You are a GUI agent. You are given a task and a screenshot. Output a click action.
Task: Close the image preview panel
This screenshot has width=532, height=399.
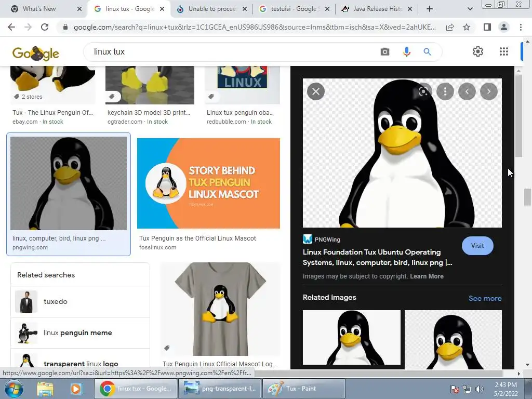coord(316,91)
